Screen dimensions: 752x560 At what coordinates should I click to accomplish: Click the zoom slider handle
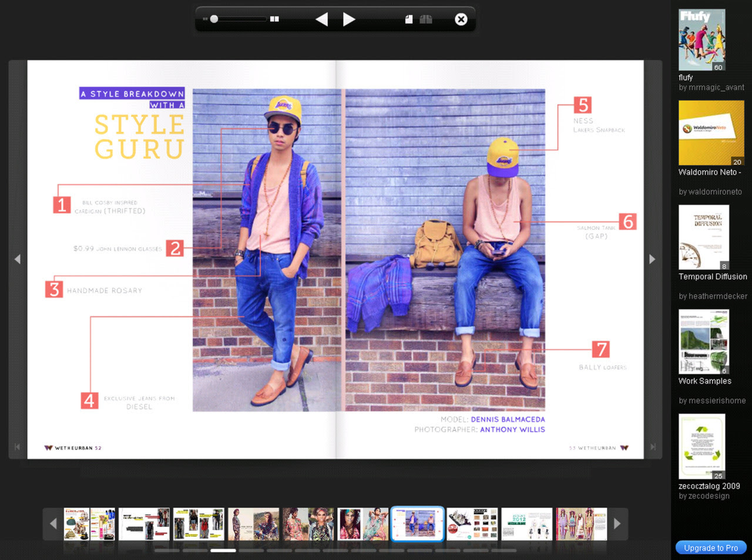[214, 19]
